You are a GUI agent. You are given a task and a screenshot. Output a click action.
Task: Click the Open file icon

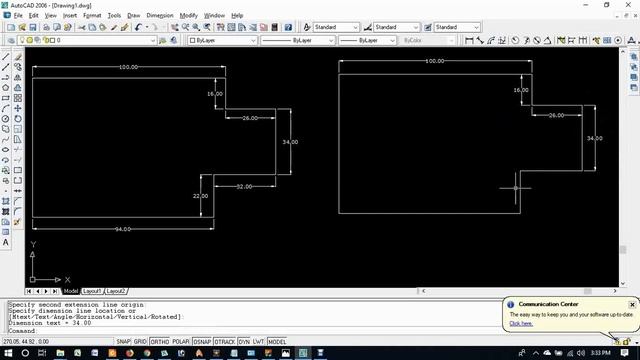pos(22,27)
